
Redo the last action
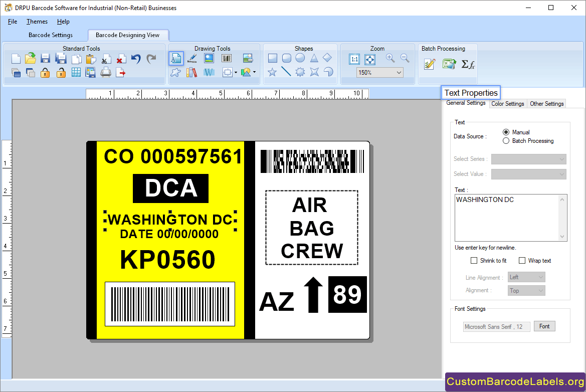coord(151,59)
